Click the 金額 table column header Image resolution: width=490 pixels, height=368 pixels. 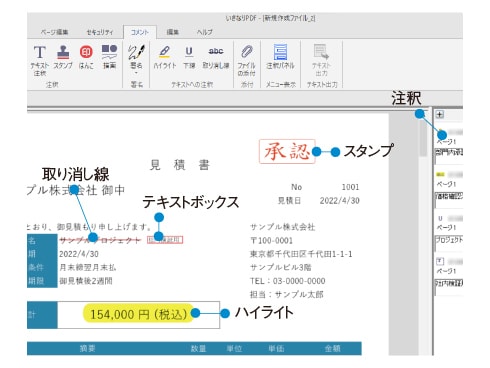332,348
